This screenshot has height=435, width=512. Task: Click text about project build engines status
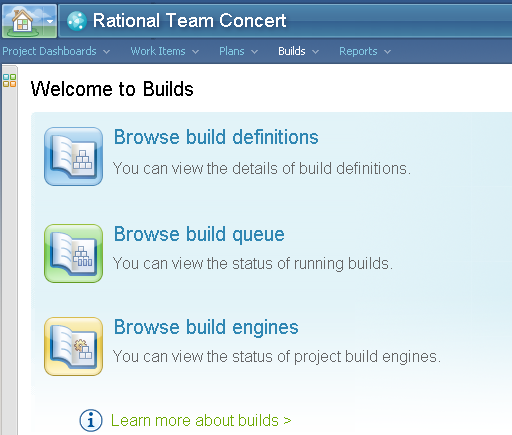click(x=277, y=357)
